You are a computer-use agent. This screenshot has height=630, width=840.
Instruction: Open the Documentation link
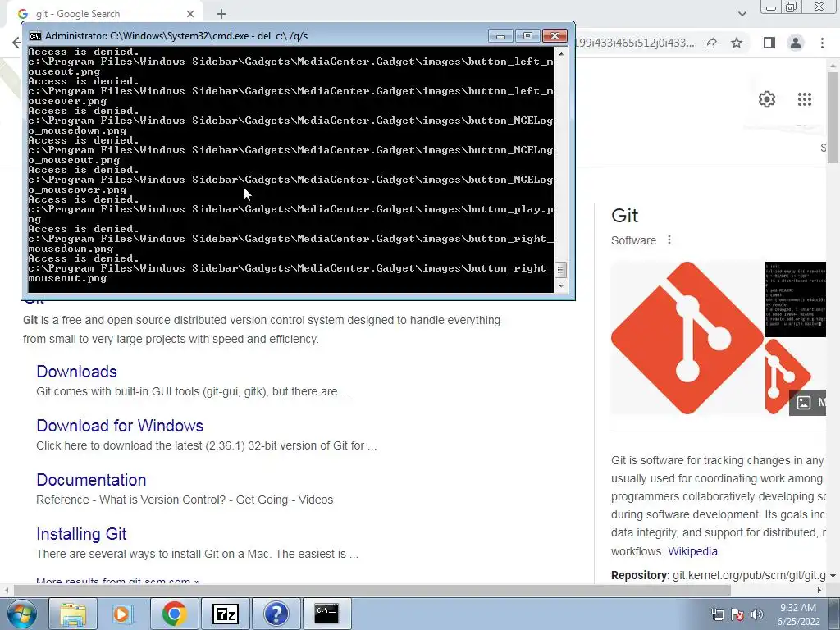91,479
